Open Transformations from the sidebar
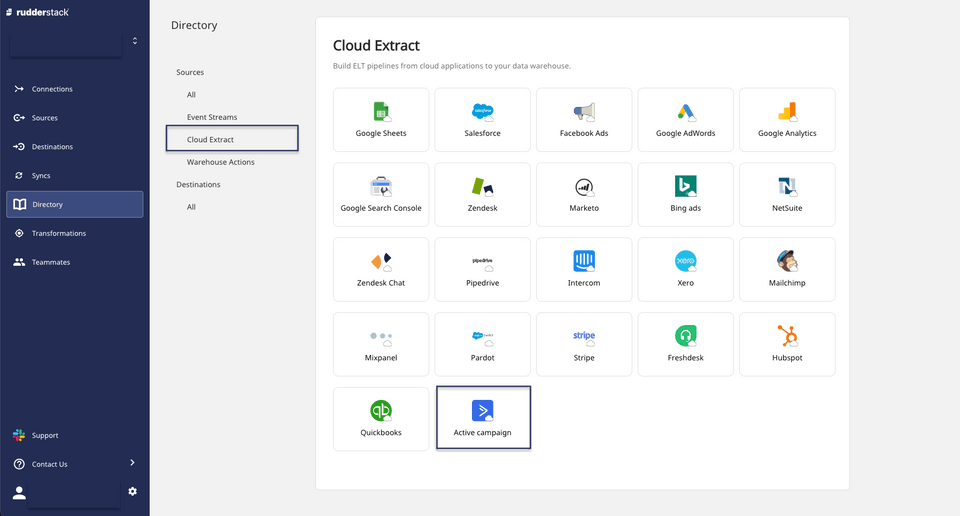The width and height of the screenshot is (960, 516). pos(58,233)
